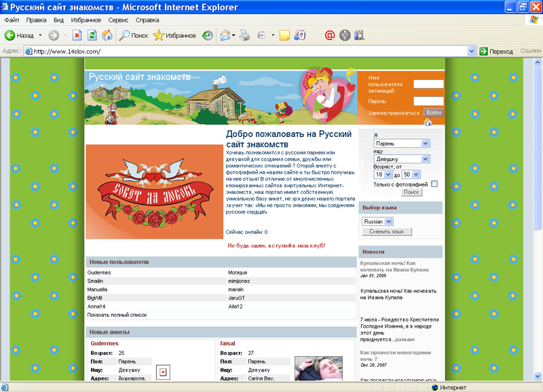Viewport: 543px width, 392px height.
Task: Click the page icon in the address bar
Action: click(29, 52)
